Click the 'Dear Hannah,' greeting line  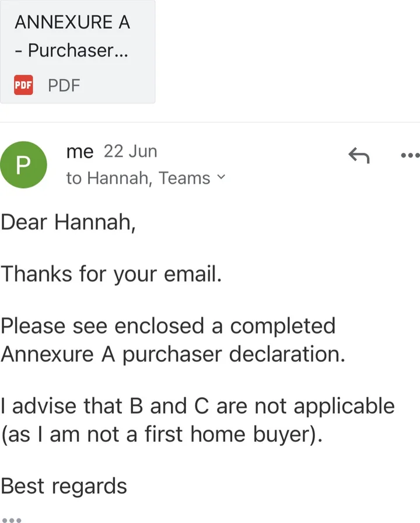coord(68,222)
